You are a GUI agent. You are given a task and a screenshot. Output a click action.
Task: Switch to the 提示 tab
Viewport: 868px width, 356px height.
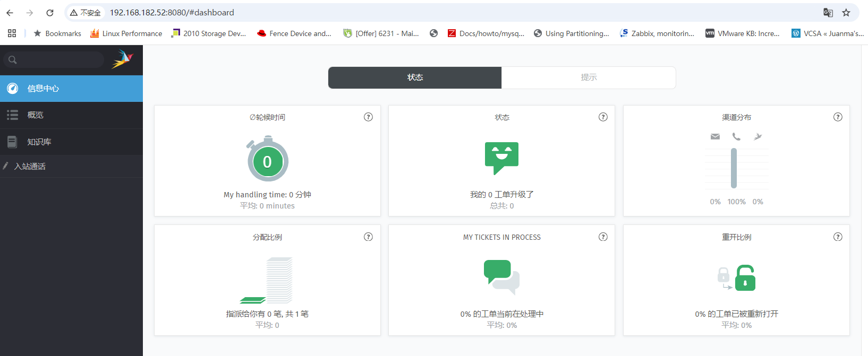coord(589,77)
